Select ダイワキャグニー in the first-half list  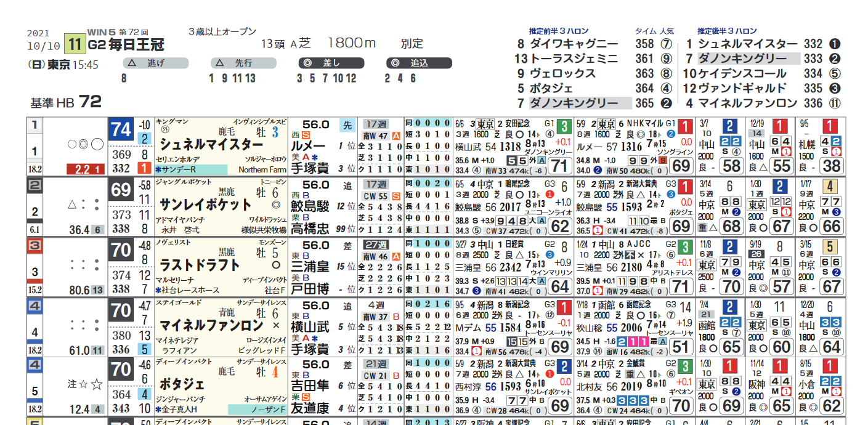[x=574, y=44]
